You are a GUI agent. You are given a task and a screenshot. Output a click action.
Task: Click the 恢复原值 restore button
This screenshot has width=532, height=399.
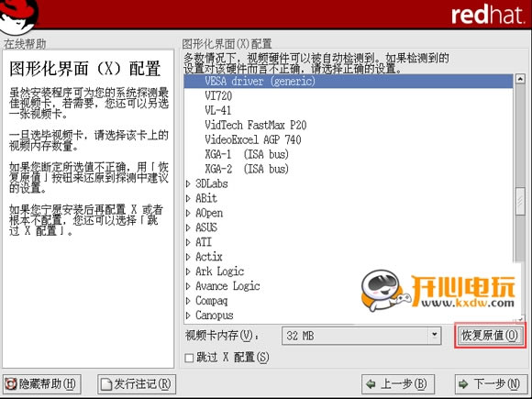click(490, 336)
